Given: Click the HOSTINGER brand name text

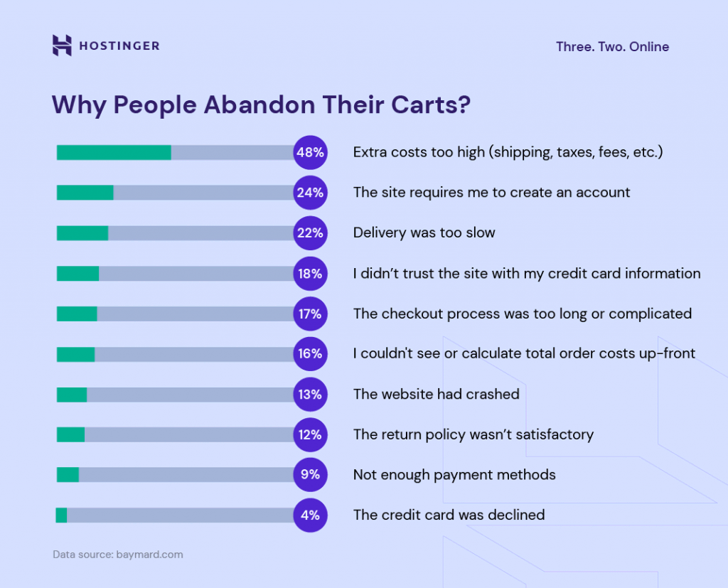Looking at the screenshot, I should click(119, 46).
